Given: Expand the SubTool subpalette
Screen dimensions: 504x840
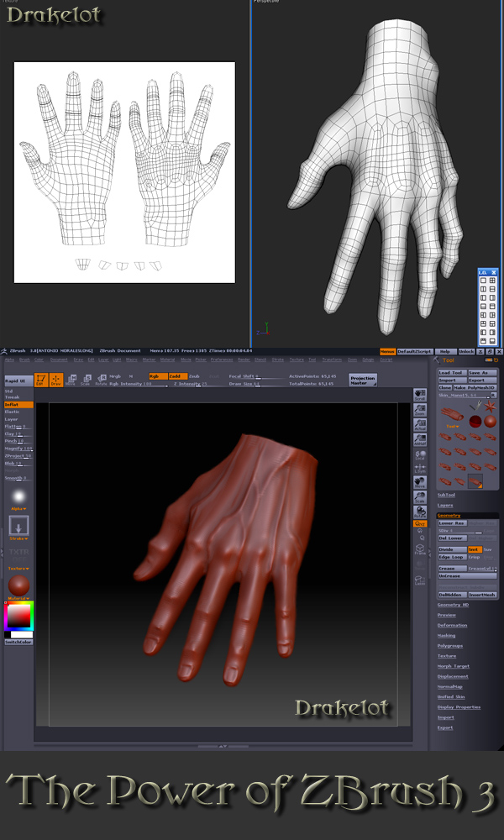Looking at the screenshot, I should coord(446,495).
